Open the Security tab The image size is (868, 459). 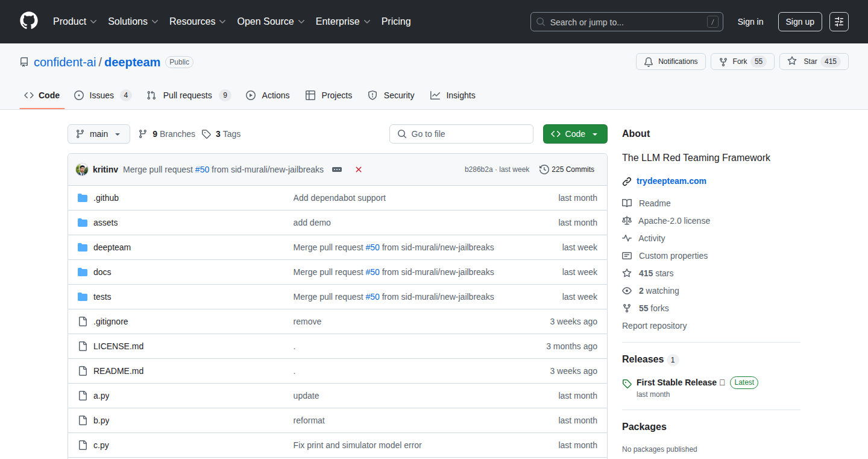391,95
